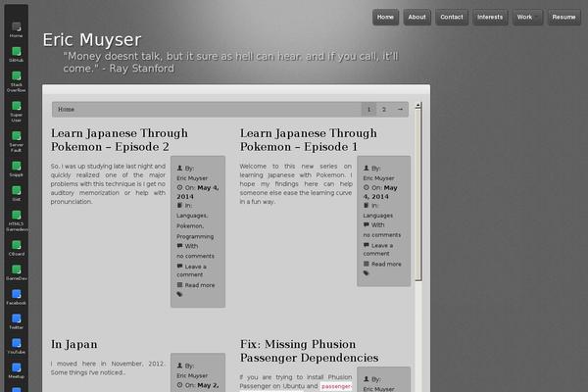Open the Contact page
Screen dimensions: 588x392
[x=452, y=18]
